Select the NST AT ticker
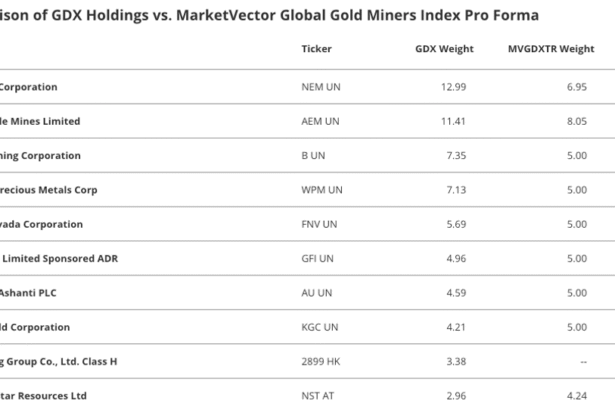The height and width of the screenshot is (410, 615). [318, 396]
